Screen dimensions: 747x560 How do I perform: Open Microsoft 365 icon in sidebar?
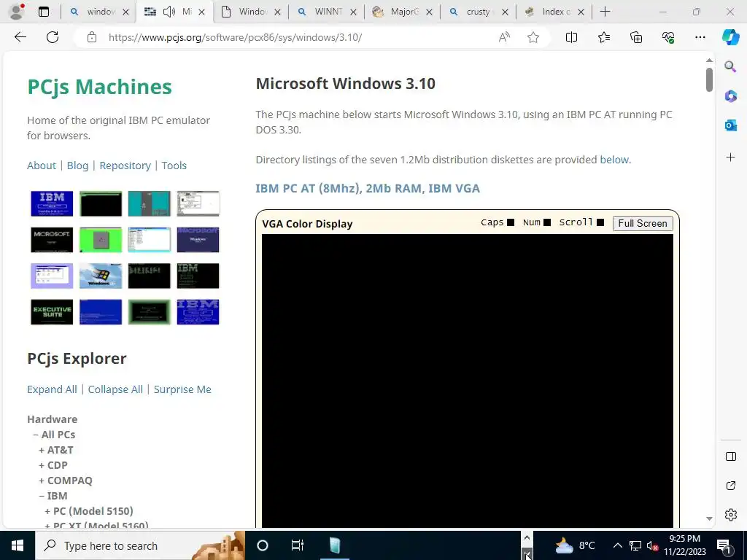coord(730,96)
